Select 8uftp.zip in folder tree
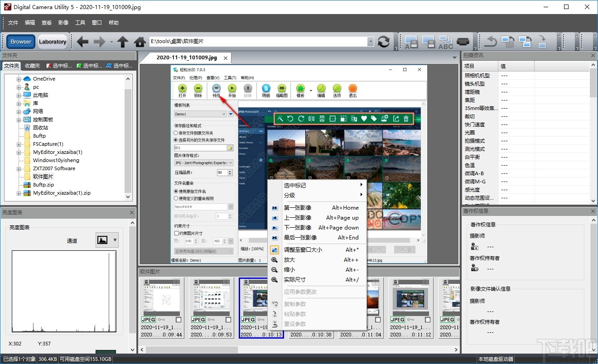This screenshot has height=364, width=598. pos(43,185)
